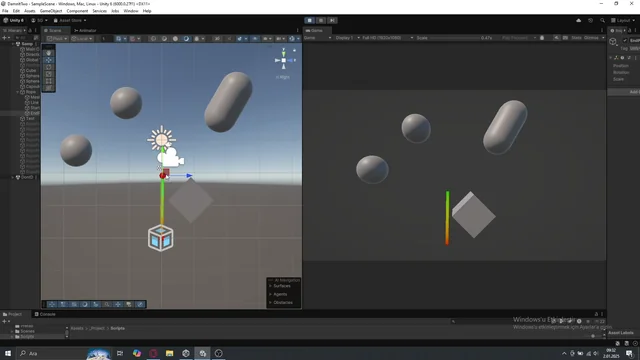Open Game view mode dropdown
640x360 pixels.
pyautogui.click(x=318, y=38)
